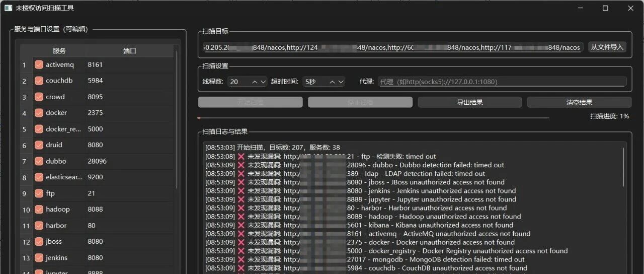Screen dimensions: 644x274
Task: Click the 开始扫描 log line with 目标数 207
Action: 273,148
